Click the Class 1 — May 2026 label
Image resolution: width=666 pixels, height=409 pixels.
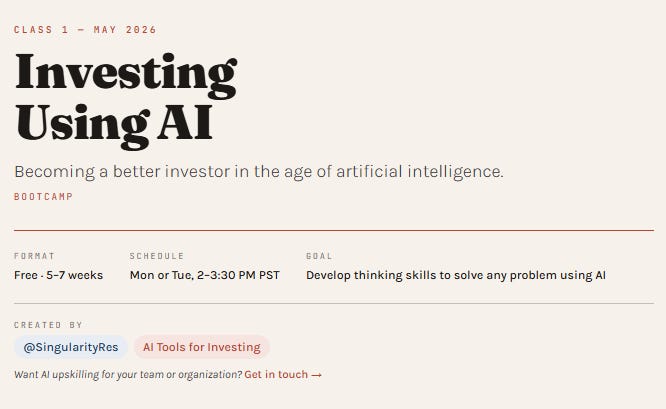coord(85,30)
